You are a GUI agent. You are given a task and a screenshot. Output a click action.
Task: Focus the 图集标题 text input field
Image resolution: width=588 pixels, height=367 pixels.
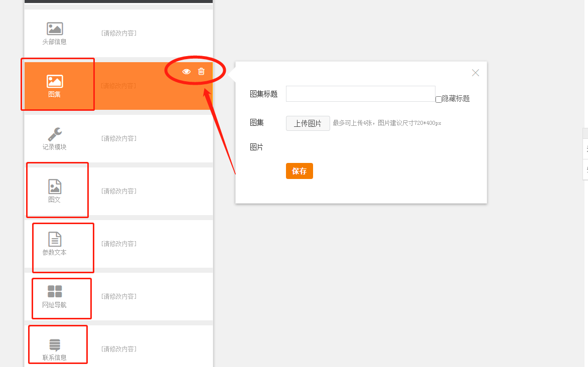(360, 94)
